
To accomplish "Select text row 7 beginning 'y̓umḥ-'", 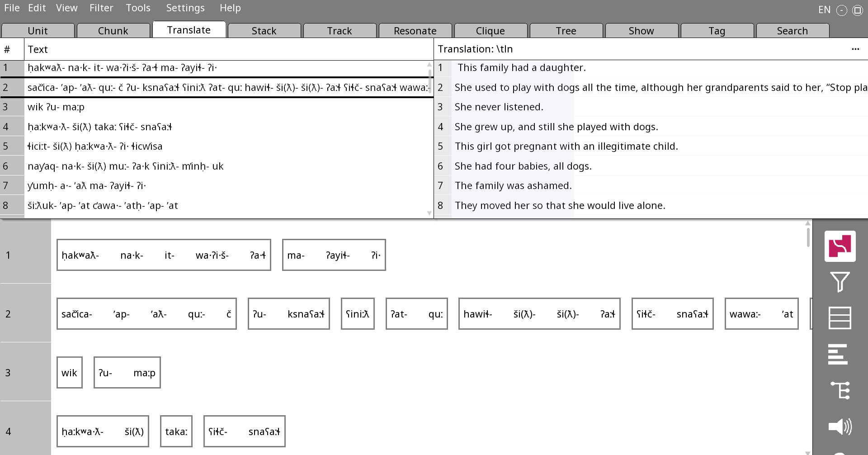I will pyautogui.click(x=217, y=186).
